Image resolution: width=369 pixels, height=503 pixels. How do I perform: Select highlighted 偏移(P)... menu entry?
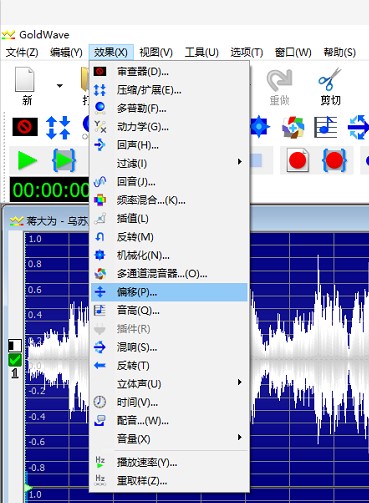(169, 292)
